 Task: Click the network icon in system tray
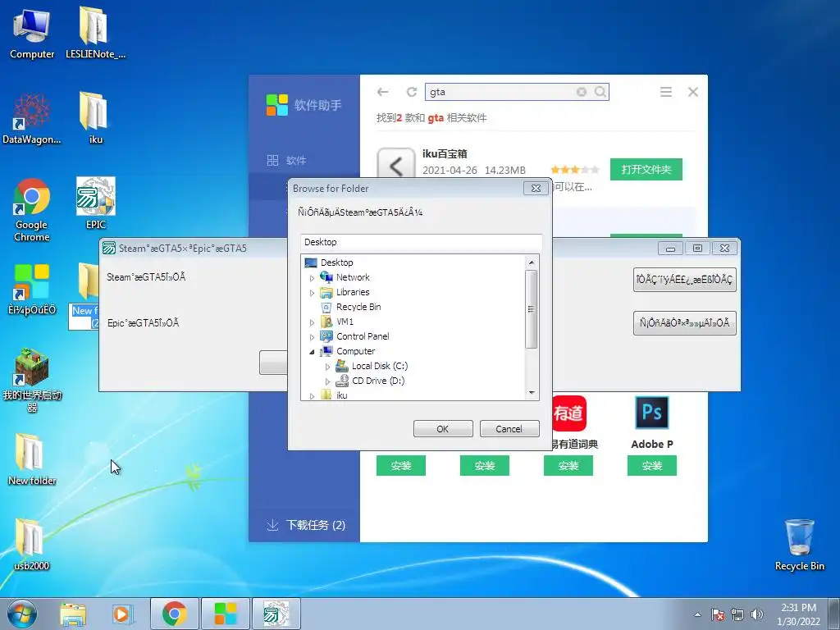[x=737, y=614]
